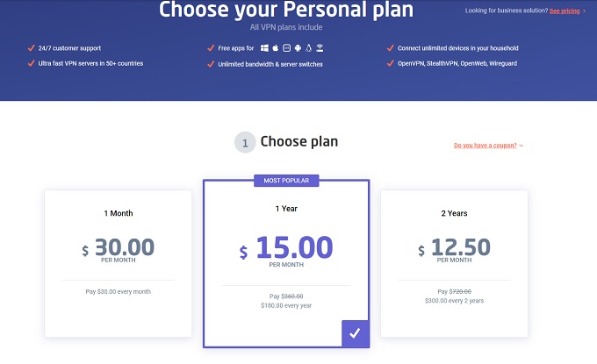597x364 pixels.
Task: Select the 1 Month plan card
Action: 118,263
